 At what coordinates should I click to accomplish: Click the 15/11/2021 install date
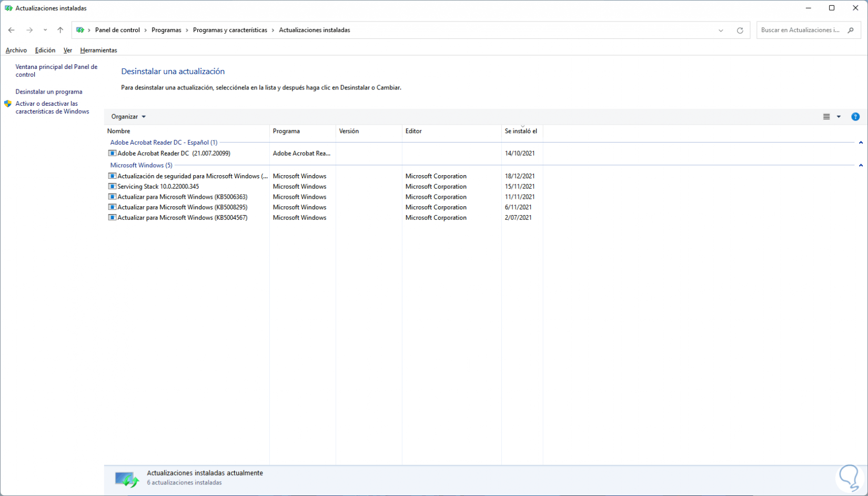pyautogui.click(x=520, y=187)
